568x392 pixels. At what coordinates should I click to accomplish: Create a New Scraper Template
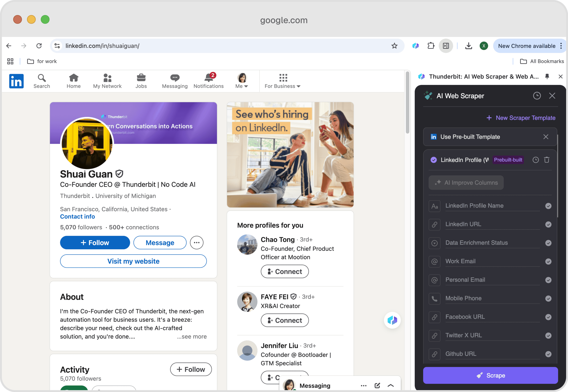pyautogui.click(x=521, y=118)
